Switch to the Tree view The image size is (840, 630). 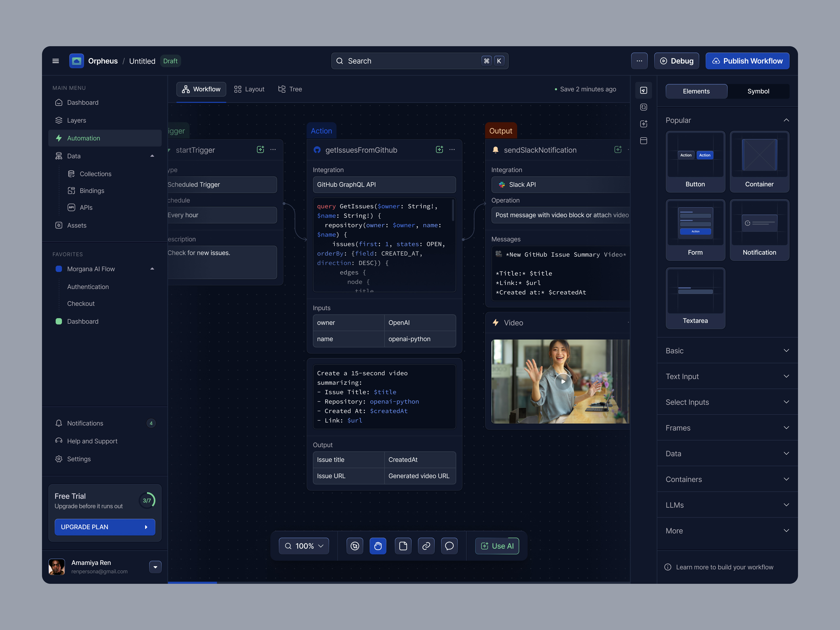290,89
